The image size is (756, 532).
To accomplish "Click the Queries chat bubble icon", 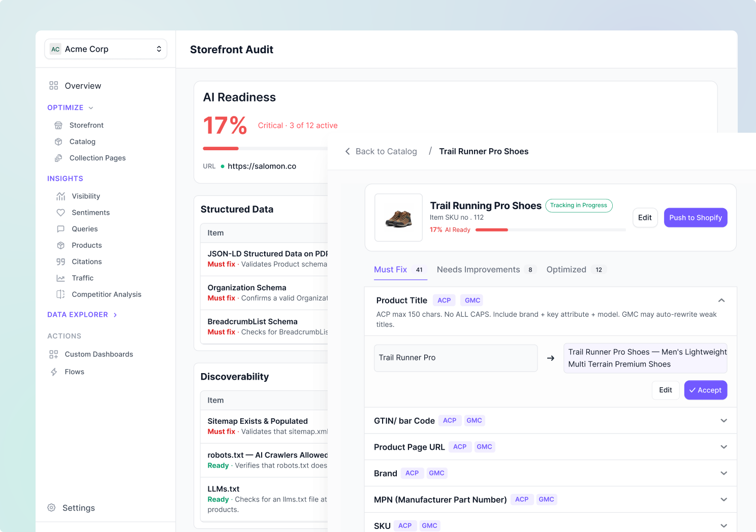I will (x=60, y=229).
